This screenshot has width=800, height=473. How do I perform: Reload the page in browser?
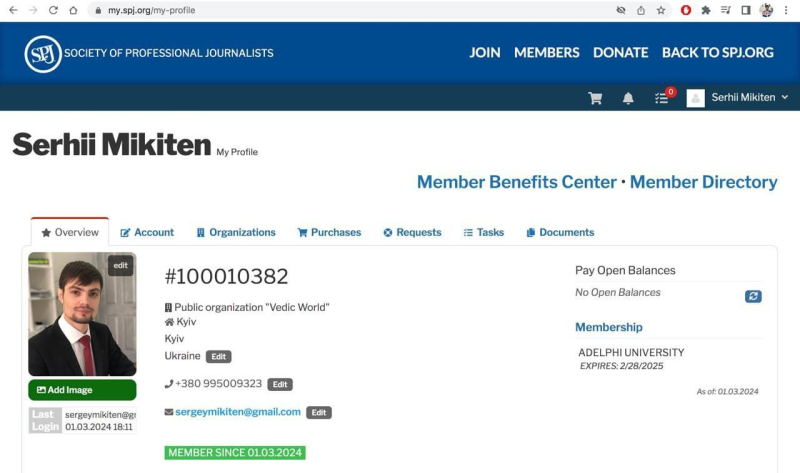click(53, 10)
